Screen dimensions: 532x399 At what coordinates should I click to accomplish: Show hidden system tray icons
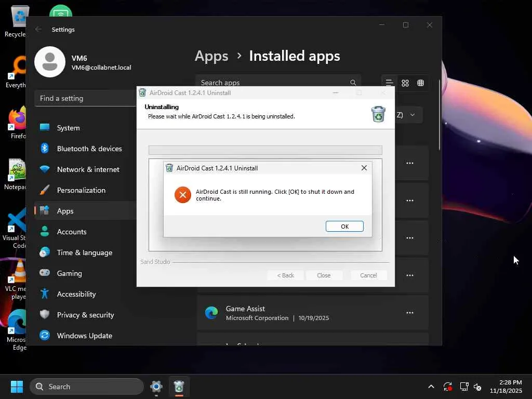(431, 387)
